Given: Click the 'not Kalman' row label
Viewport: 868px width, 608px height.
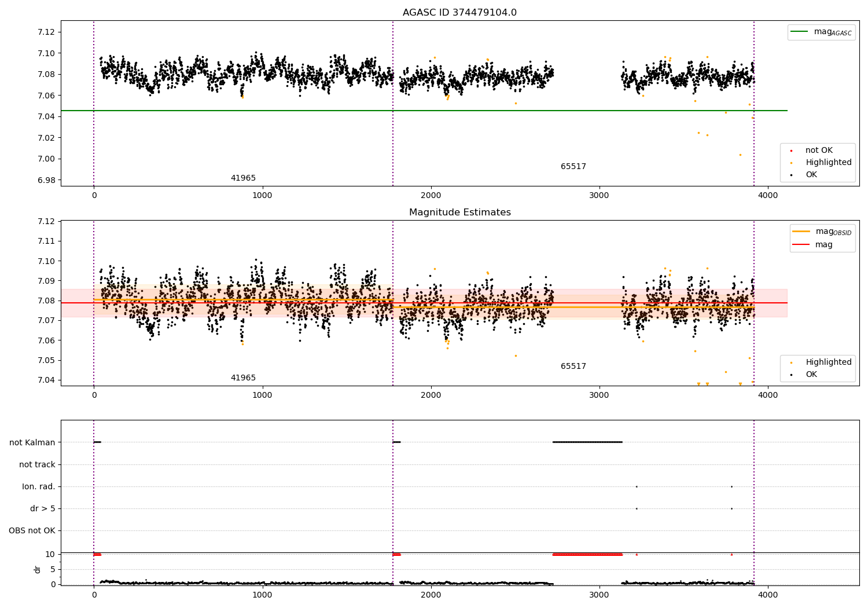Looking at the screenshot, I should 32,442.
